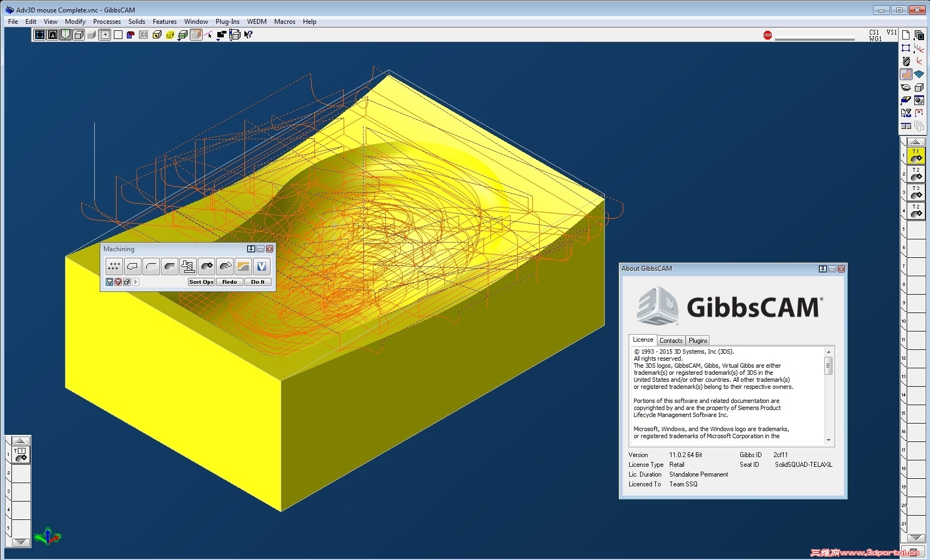This screenshot has height=560, width=930.
Task: Toggle the layered slab button in top toolbar
Action: pyautogui.click(x=196, y=35)
